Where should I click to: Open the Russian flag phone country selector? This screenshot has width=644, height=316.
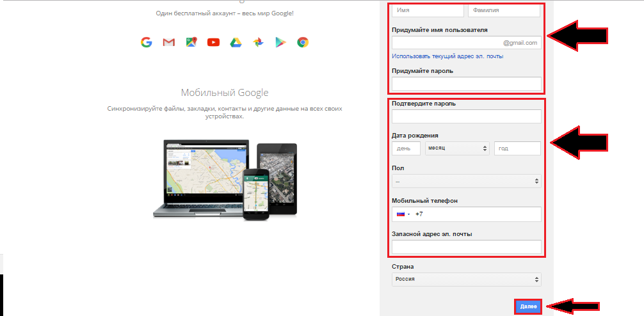click(403, 214)
